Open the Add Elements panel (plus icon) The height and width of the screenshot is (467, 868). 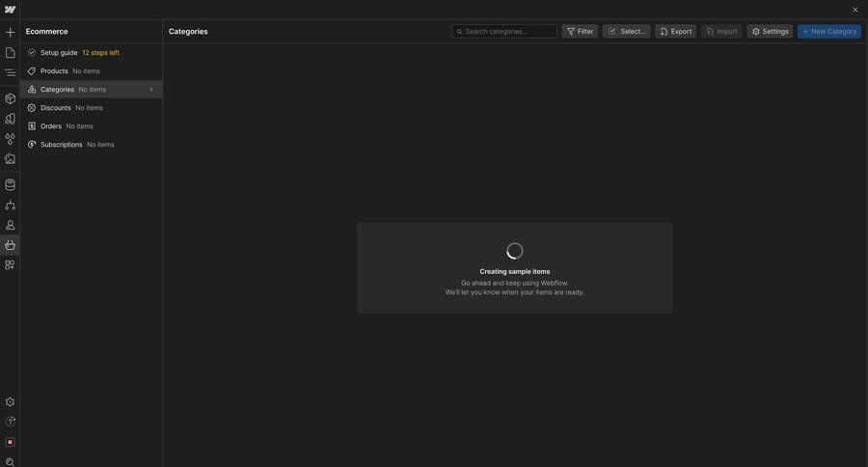click(10, 32)
